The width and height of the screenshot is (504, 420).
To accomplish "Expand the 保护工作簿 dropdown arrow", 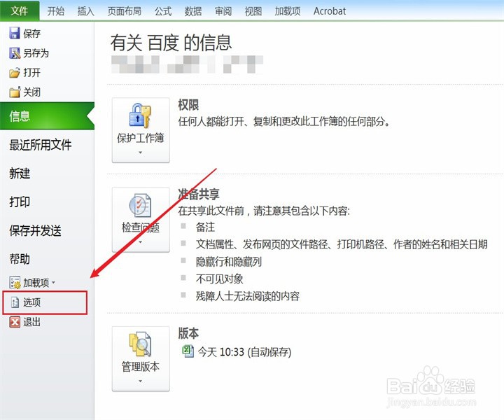I will [x=140, y=153].
